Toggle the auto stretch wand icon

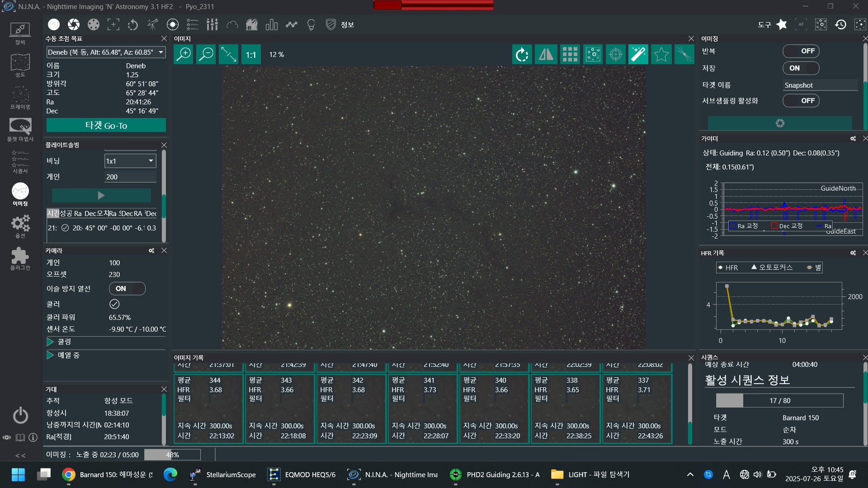[x=638, y=55]
